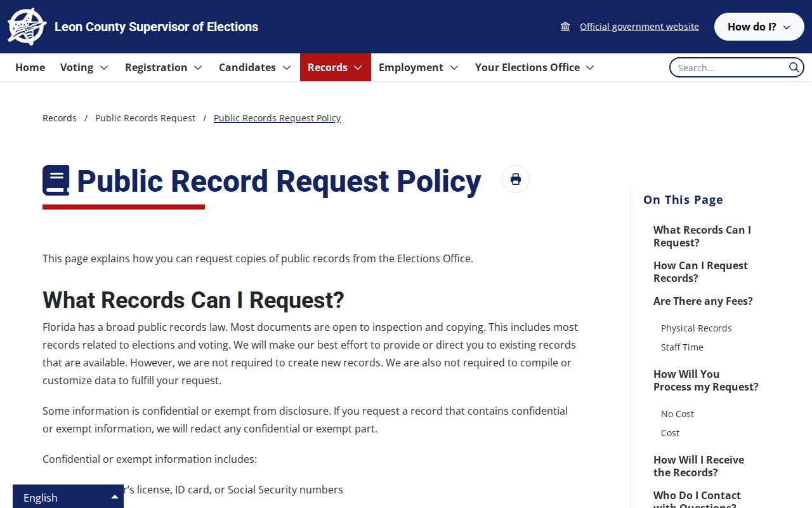The image size is (812, 508).
Task: Go to Public Records Request breadcrumb
Action: (145, 118)
